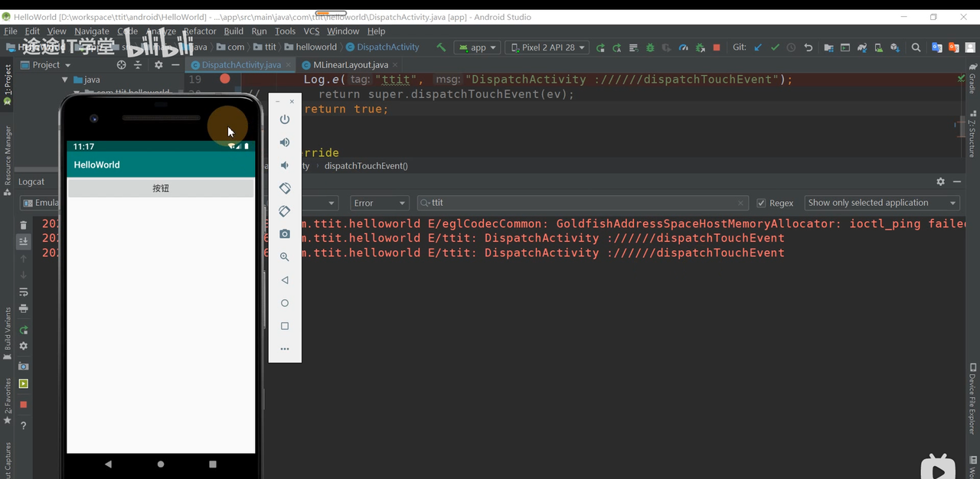Open 'Show only selected application' dropdown

click(x=882, y=203)
